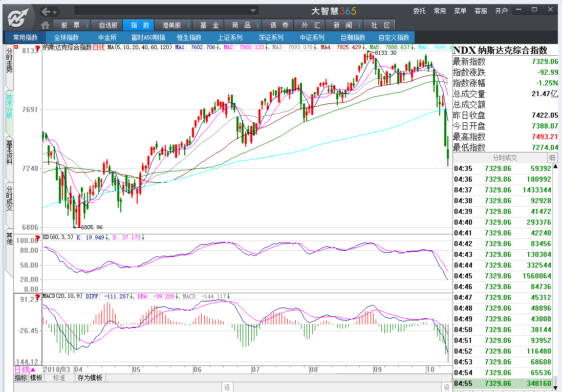Click the back navigation arrow icon
The image size is (562, 392).
(46, 12)
